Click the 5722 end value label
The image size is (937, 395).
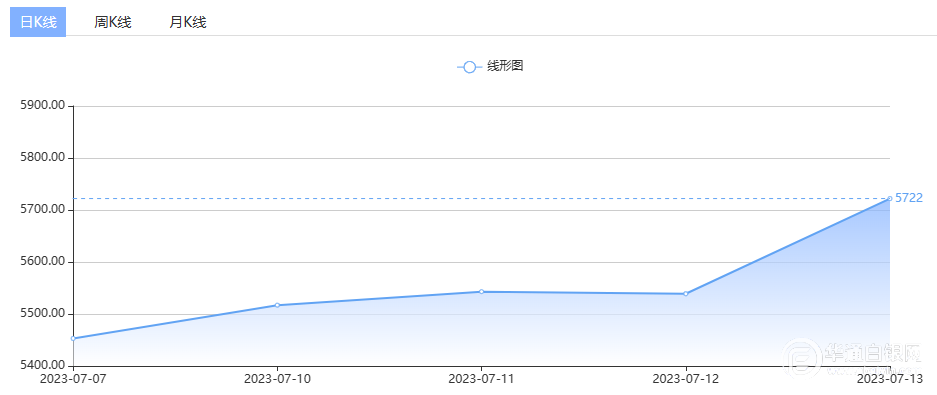click(x=909, y=198)
